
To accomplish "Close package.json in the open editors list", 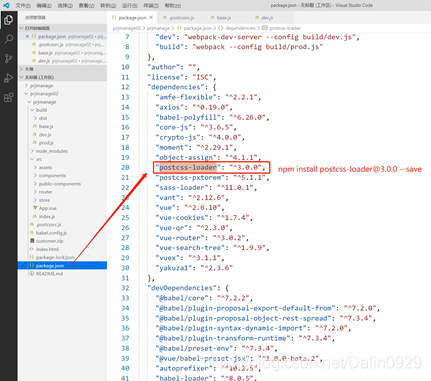I will (27, 36).
